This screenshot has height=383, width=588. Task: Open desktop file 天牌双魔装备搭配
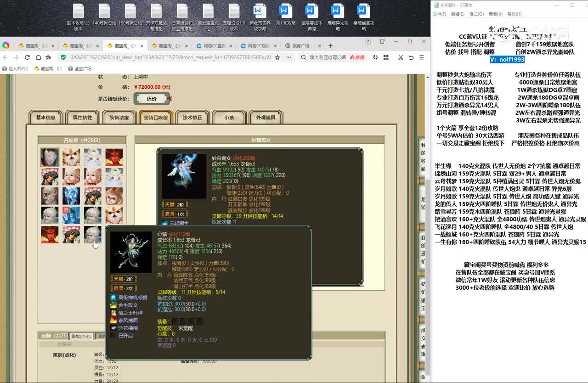(156, 17)
